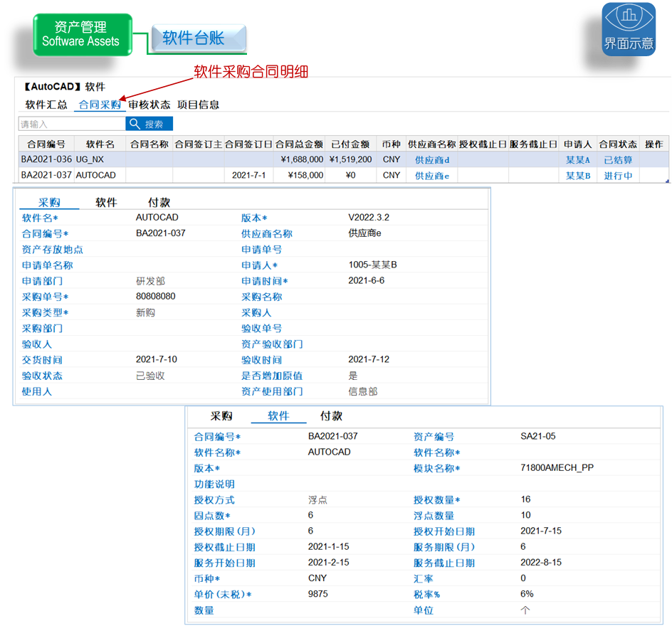Screen dimensions: 672x626
Task: Click the 9875 unit price value
Action: (x=318, y=594)
